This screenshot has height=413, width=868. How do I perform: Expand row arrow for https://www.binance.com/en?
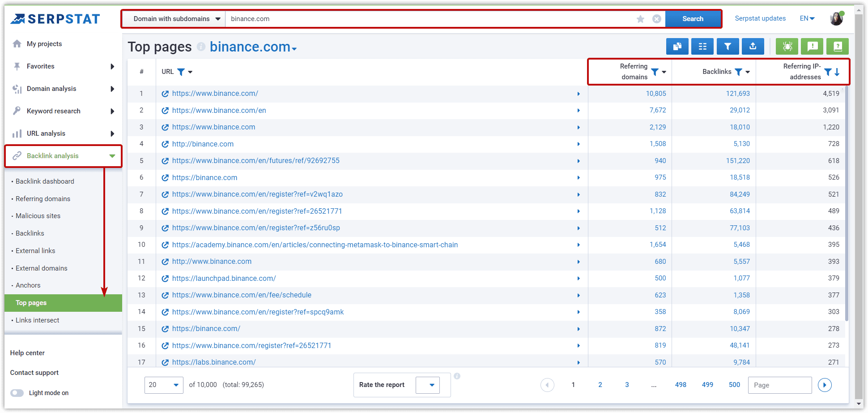pos(579,111)
